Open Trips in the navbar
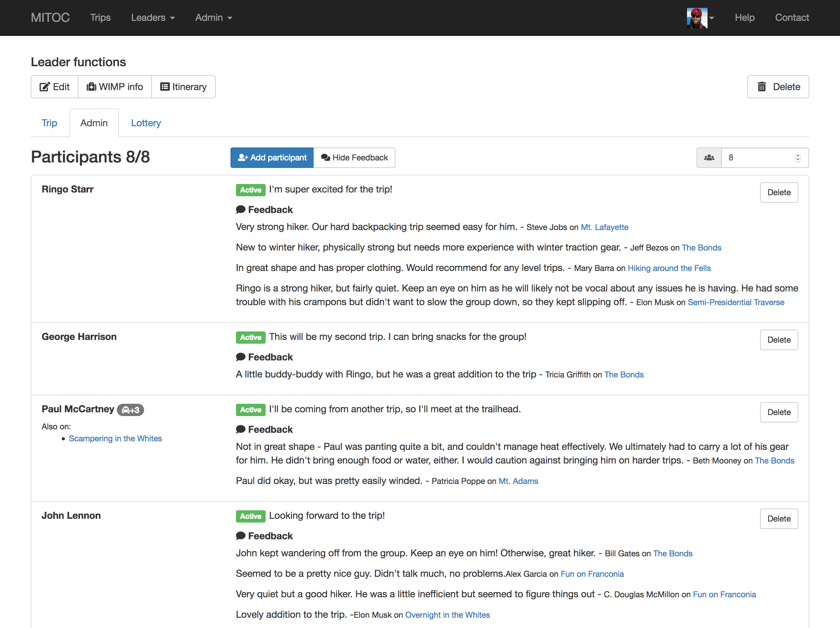840x628 pixels. click(100, 17)
